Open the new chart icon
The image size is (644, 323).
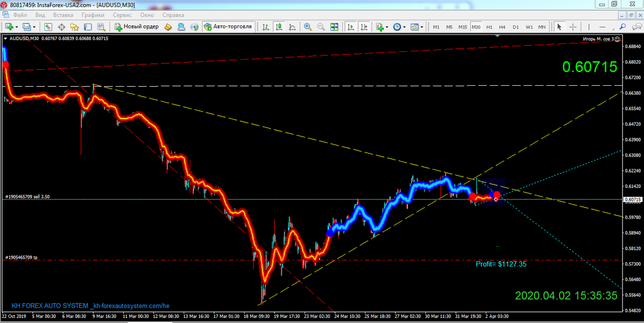tap(9, 26)
